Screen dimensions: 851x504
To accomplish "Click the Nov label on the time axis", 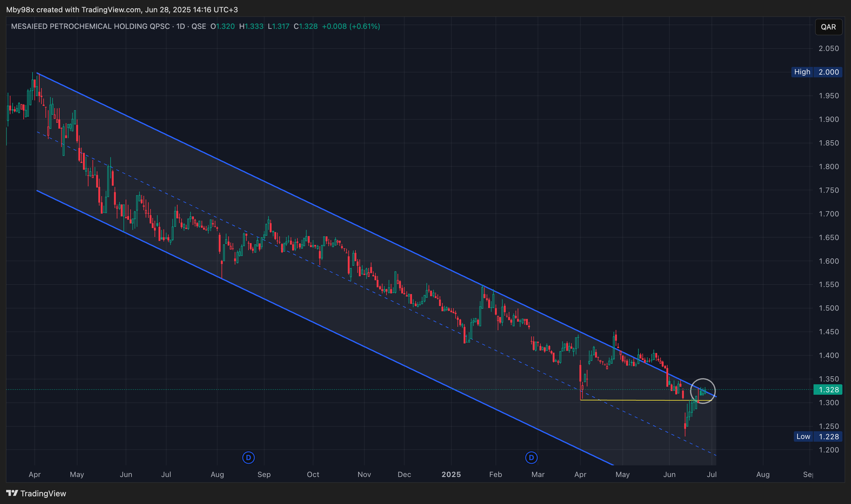I will coord(364,475).
